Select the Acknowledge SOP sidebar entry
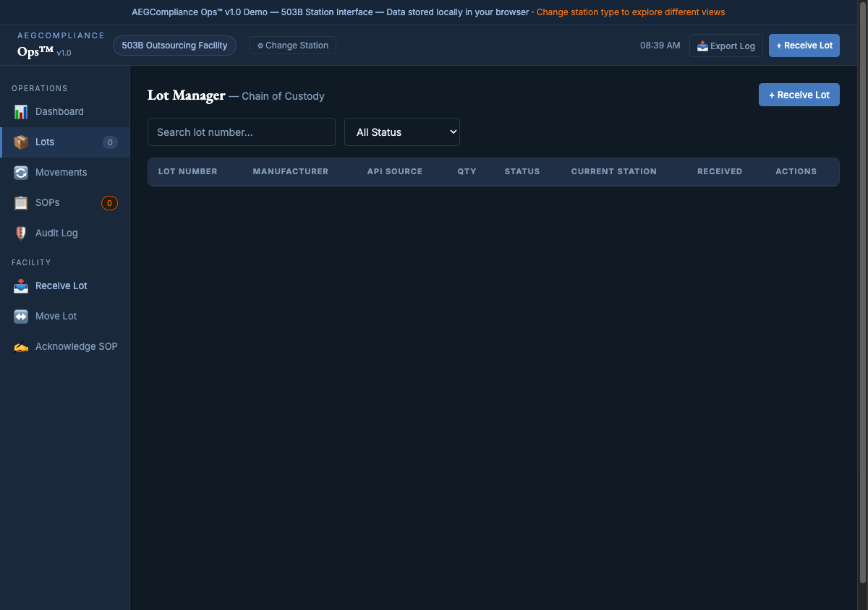Image resolution: width=868 pixels, height=610 pixels. point(76,347)
